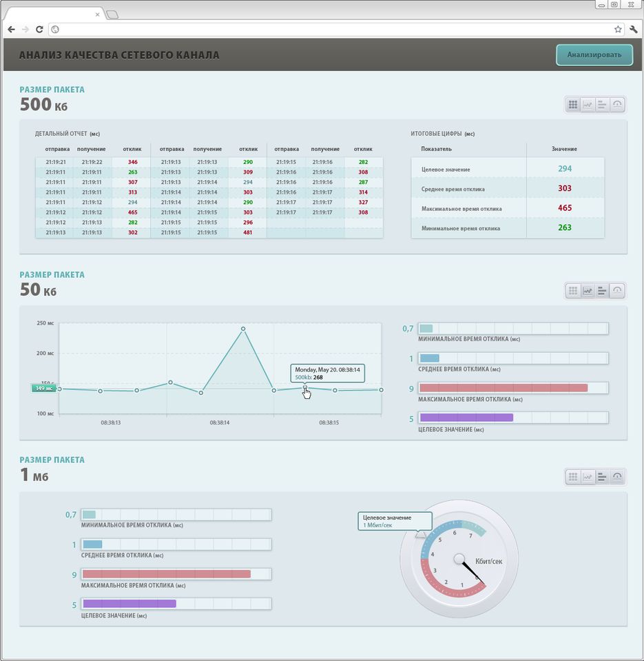The image size is (644, 661).
Task: Go forward in the browser
Action: click(25, 29)
